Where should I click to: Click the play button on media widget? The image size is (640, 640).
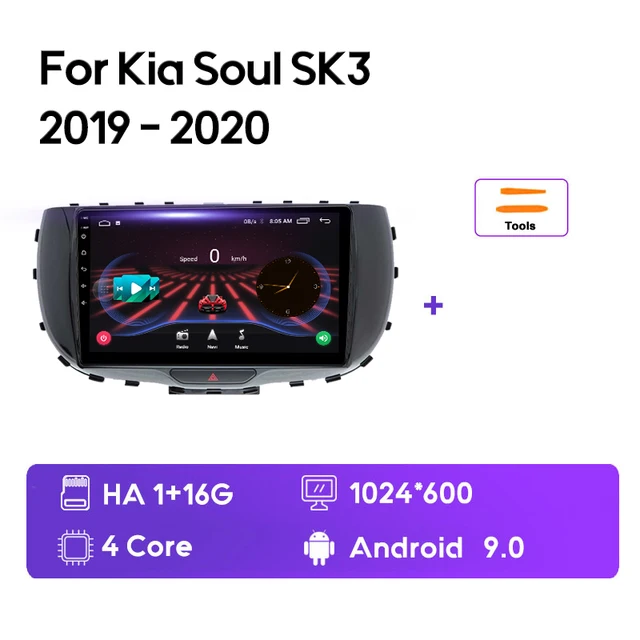click(136, 289)
